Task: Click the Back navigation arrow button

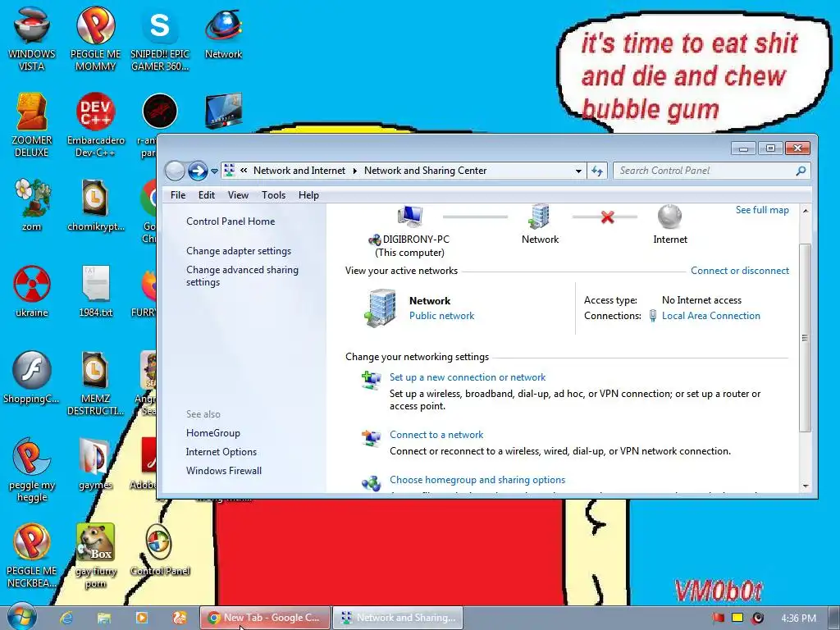Action: tap(175, 171)
